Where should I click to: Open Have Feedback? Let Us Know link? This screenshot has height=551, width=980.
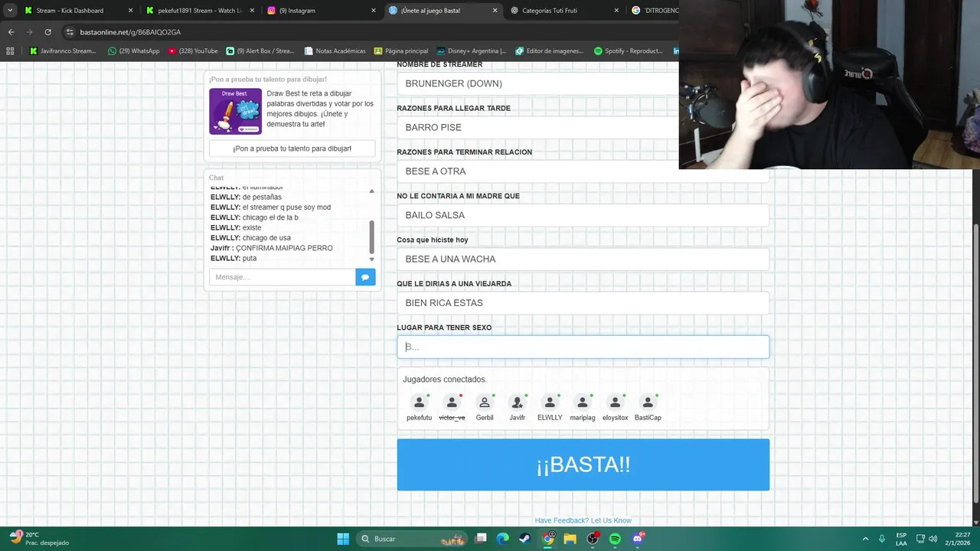(x=583, y=520)
